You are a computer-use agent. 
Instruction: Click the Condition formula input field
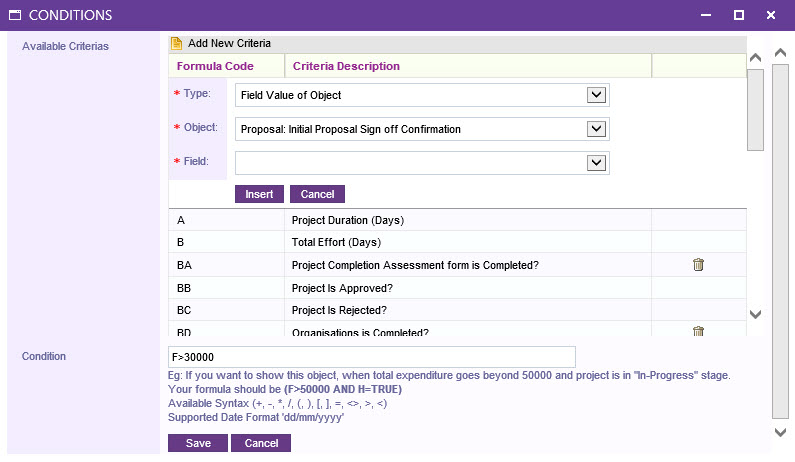click(372, 357)
